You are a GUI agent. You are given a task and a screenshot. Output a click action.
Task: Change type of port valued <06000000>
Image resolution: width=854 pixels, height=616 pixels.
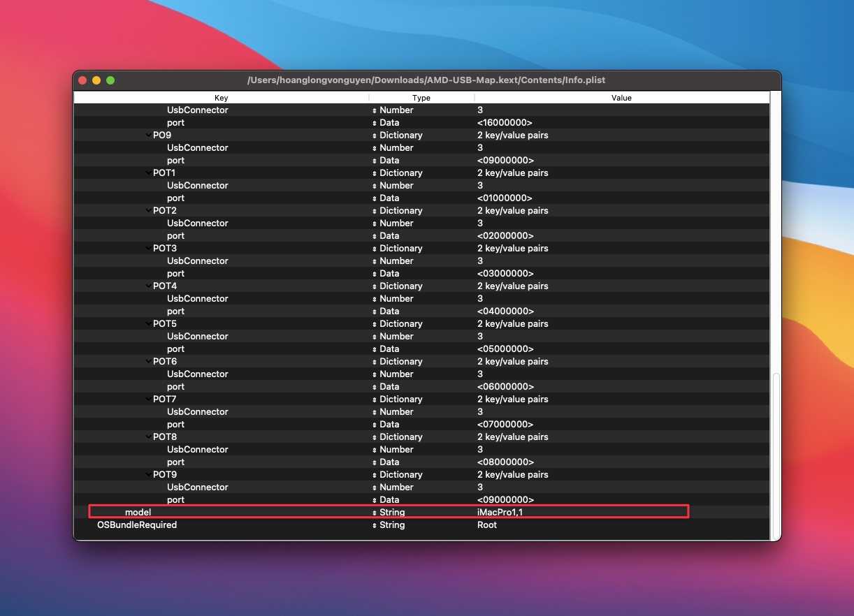pos(375,387)
